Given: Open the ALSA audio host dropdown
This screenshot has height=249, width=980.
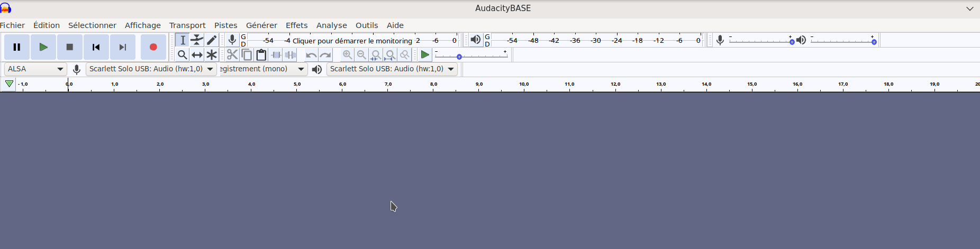Looking at the screenshot, I should (35, 69).
